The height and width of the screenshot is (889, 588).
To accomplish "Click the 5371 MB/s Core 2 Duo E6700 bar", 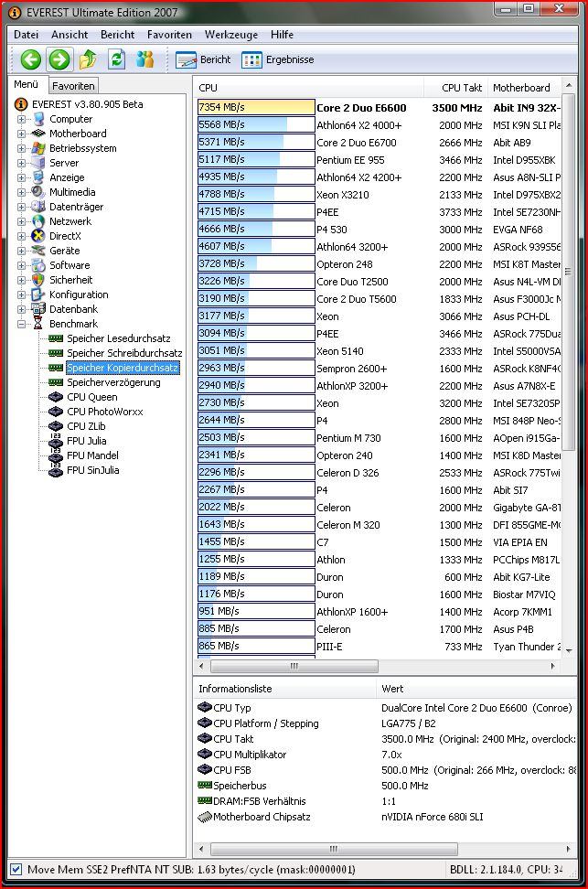I will coord(256,142).
